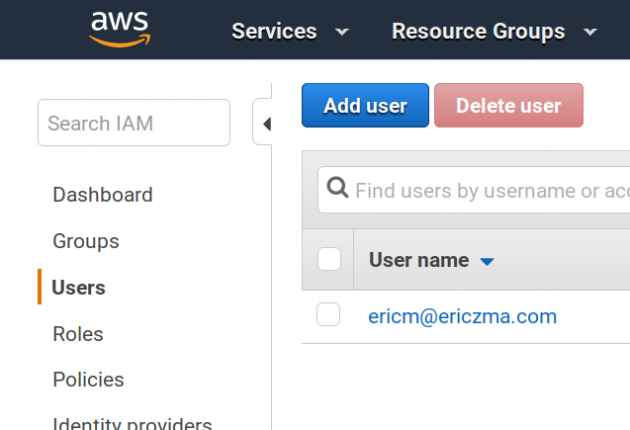This screenshot has height=430, width=630.
Task: Open the ericm@ericzma.com user link
Action: 462,316
